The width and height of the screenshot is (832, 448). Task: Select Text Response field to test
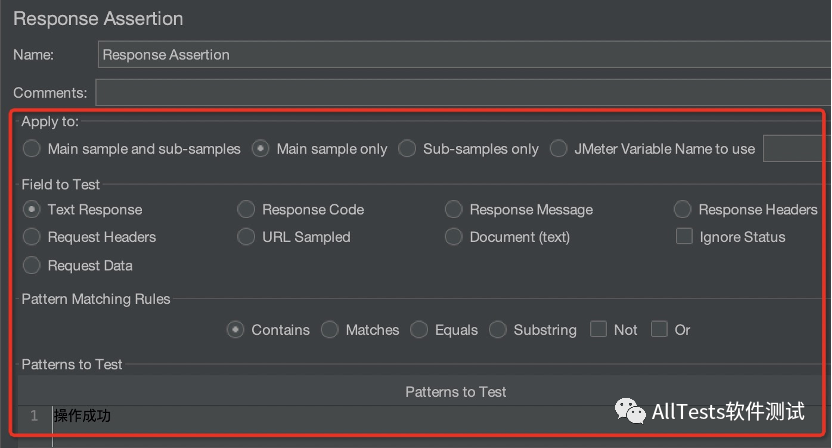pos(32,210)
